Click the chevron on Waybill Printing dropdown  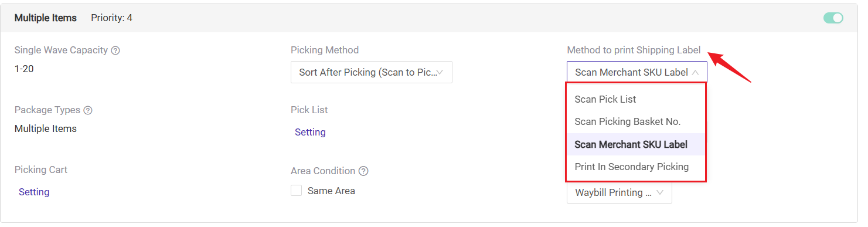tap(660, 193)
